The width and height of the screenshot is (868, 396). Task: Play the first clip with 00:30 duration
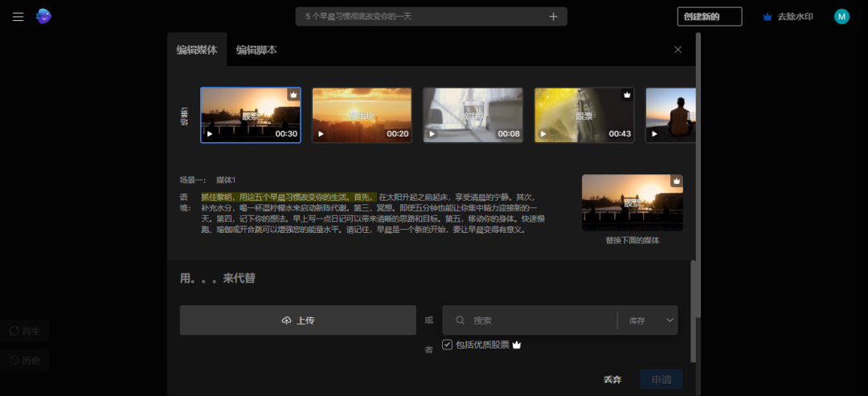[x=211, y=134]
